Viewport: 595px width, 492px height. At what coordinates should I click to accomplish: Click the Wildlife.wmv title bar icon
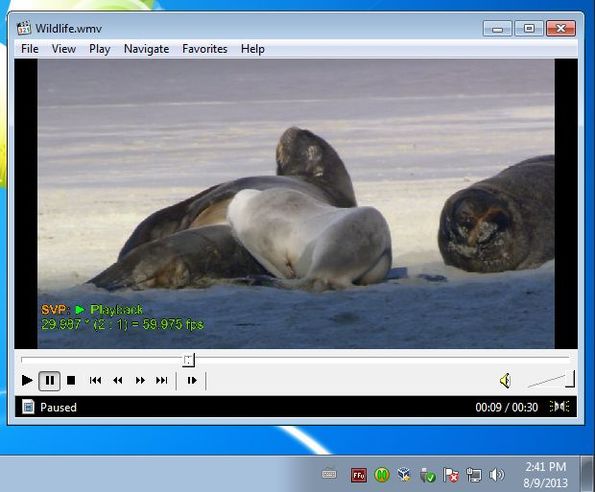click(24, 28)
